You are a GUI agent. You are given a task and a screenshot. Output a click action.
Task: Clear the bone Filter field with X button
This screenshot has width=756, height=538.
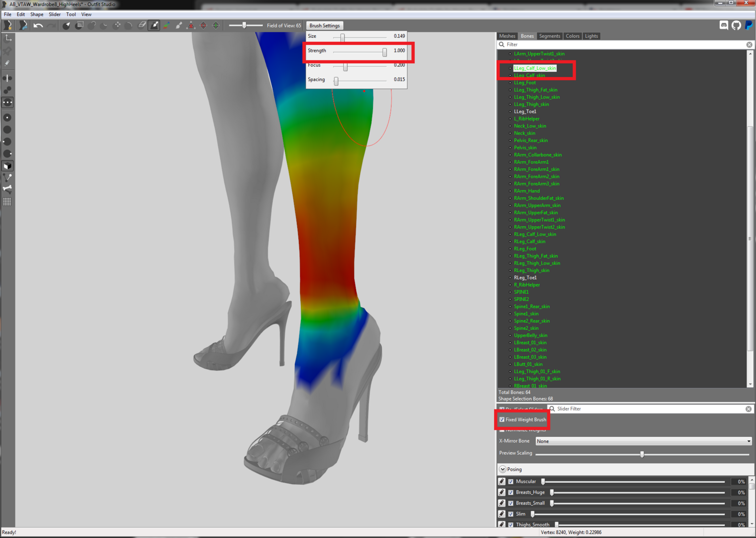point(750,45)
